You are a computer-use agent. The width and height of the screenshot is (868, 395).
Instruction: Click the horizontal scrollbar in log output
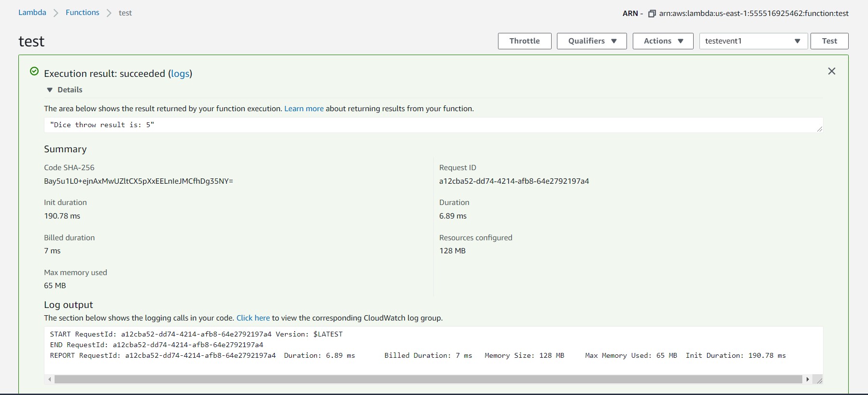coord(428,380)
